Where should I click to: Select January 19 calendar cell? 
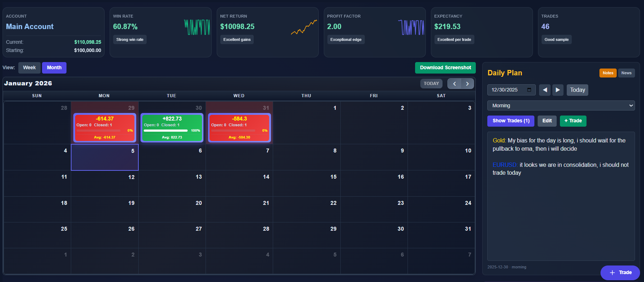[105, 210]
